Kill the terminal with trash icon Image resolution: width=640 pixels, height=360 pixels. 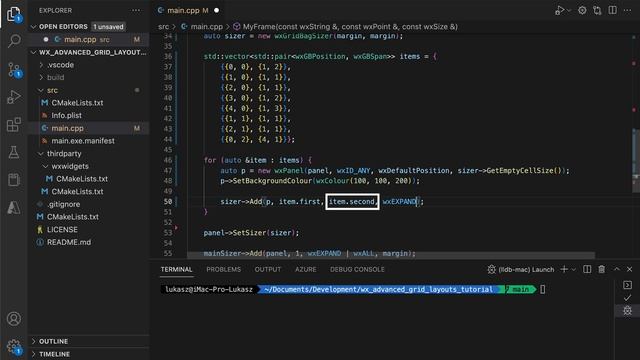(x=602, y=269)
